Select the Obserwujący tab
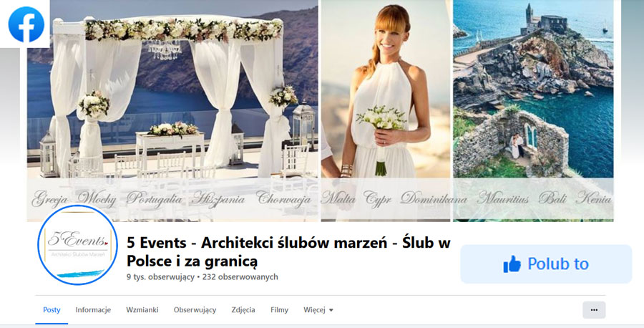The image size is (644, 328). click(x=195, y=310)
